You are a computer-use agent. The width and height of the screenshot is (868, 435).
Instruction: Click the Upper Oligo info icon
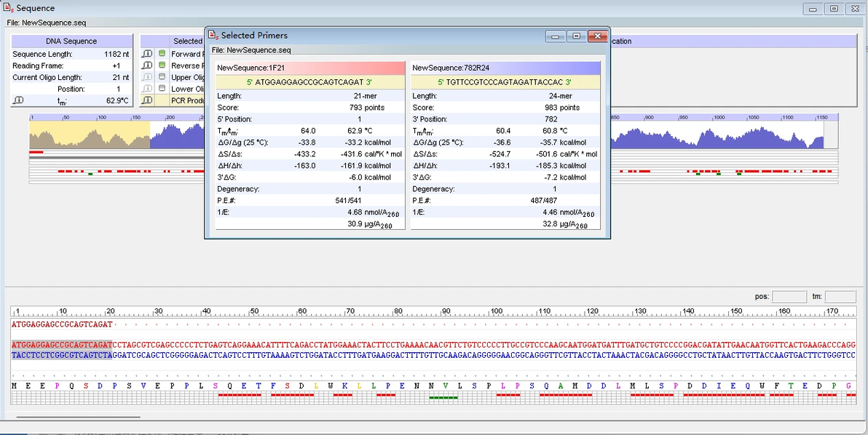147,77
